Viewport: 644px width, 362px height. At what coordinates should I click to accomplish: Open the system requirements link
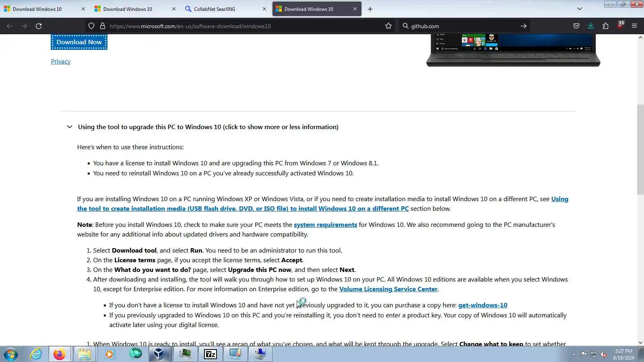[325, 225]
